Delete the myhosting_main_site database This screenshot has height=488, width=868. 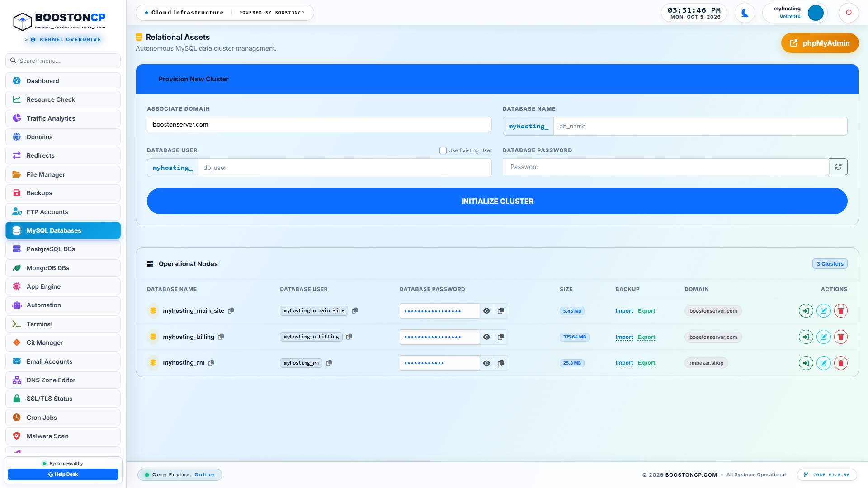click(x=840, y=311)
